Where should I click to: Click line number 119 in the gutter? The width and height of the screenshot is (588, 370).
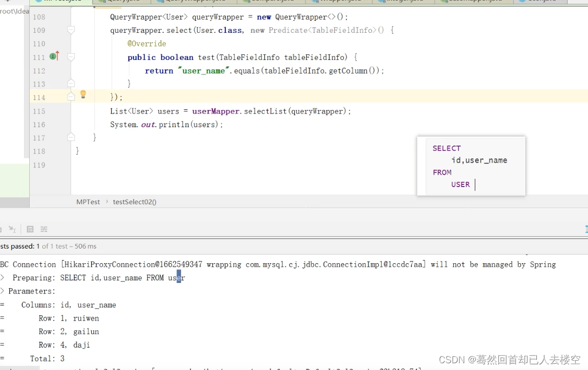(39, 165)
